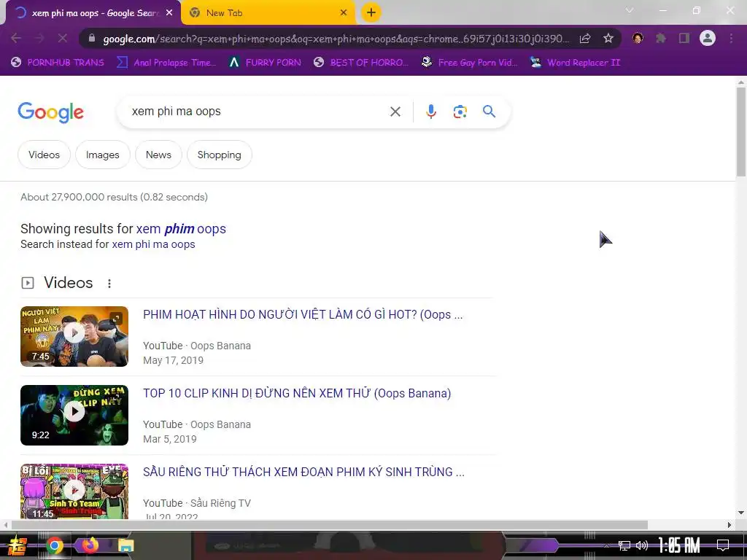
Task: Close the New Tab tab
Action: point(344,13)
